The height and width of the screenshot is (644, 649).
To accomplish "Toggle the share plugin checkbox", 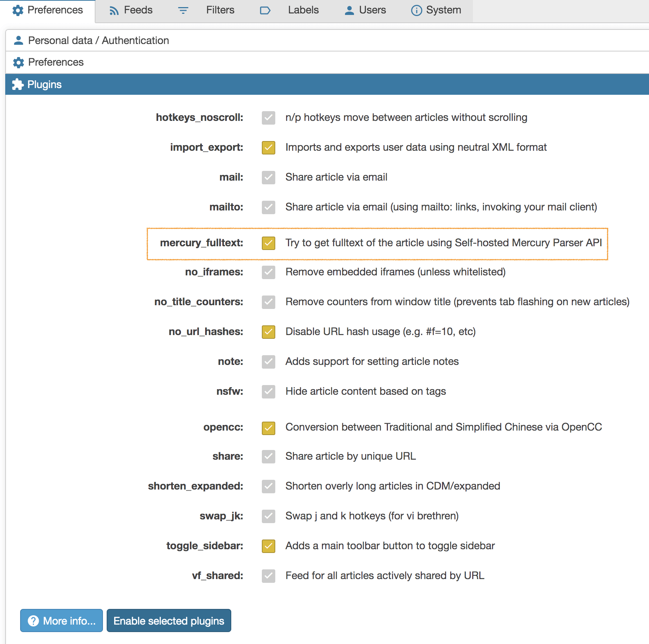I will [269, 457].
